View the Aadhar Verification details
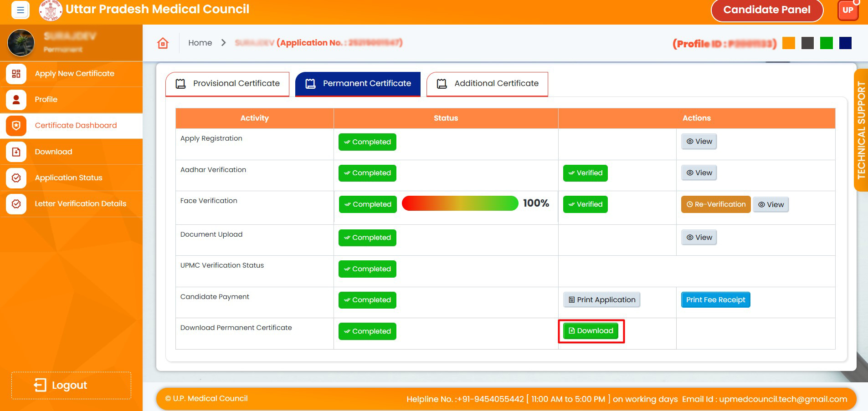868x411 pixels. coord(699,173)
